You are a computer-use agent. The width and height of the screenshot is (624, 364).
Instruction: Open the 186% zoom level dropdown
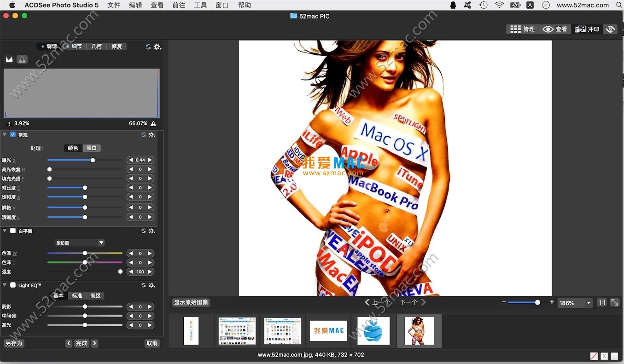[x=575, y=303]
